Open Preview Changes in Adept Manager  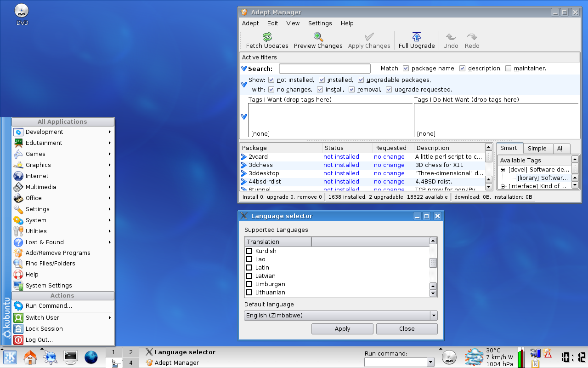(318, 40)
